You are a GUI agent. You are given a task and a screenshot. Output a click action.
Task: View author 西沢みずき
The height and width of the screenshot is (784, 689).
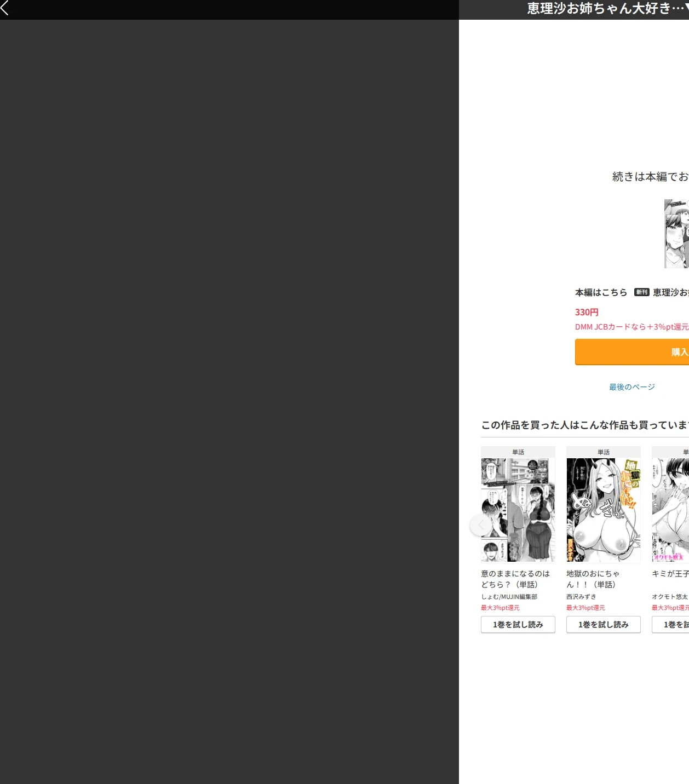[581, 597]
